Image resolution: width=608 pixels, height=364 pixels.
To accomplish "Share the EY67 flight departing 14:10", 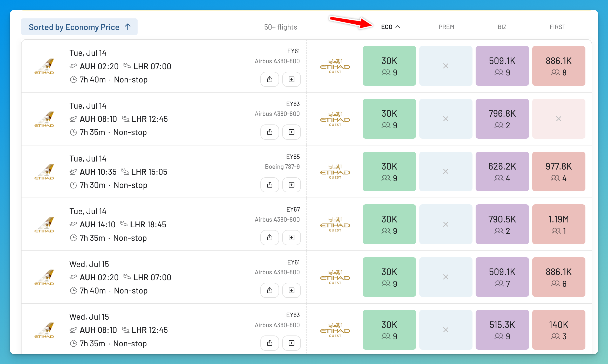I will (270, 237).
